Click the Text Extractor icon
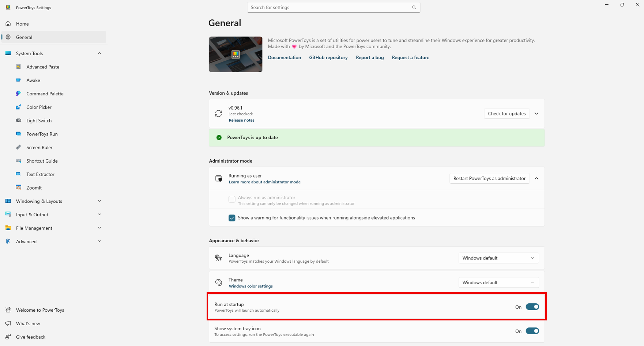 pyautogui.click(x=19, y=174)
